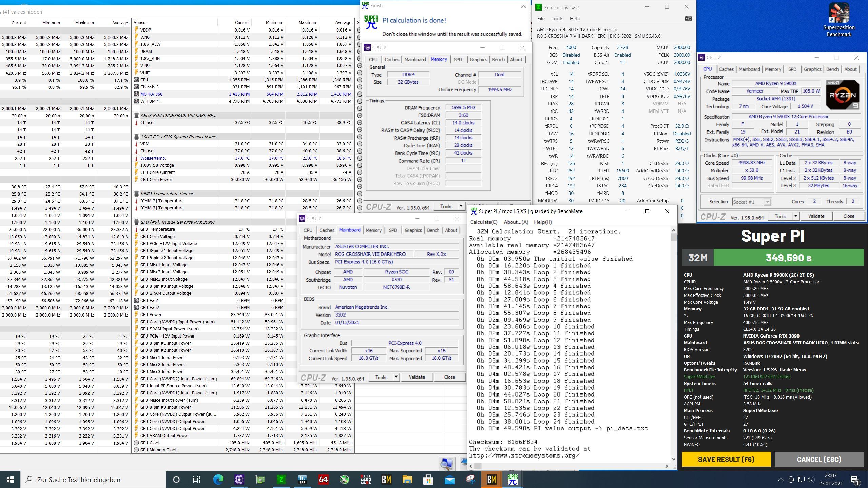Click the ZenTimings screenshot camera icon
Image resolution: width=868 pixels, height=488 pixels.
click(688, 18)
